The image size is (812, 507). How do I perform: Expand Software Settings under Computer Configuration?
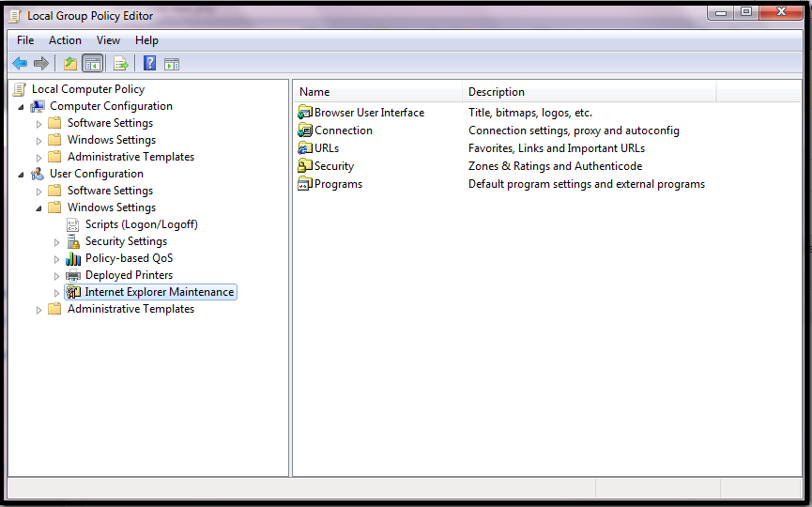38,124
